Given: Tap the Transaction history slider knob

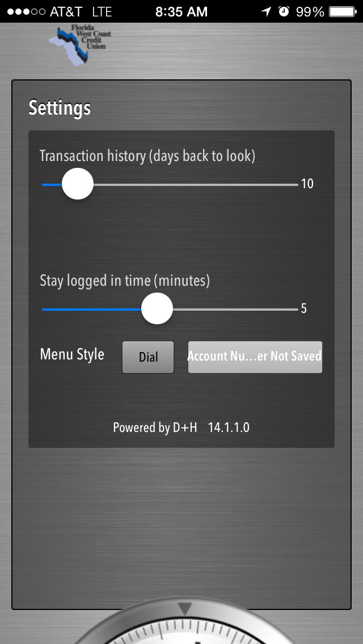Looking at the screenshot, I should (78, 184).
